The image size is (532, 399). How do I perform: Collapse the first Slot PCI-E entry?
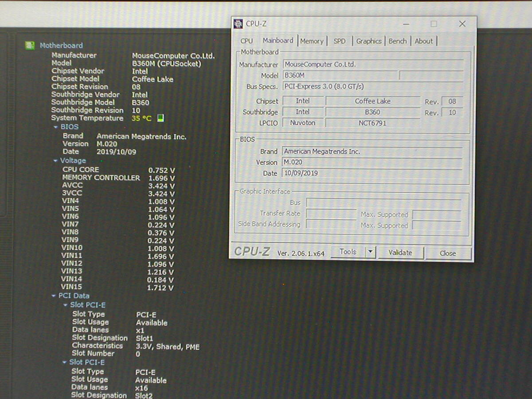[x=65, y=305]
